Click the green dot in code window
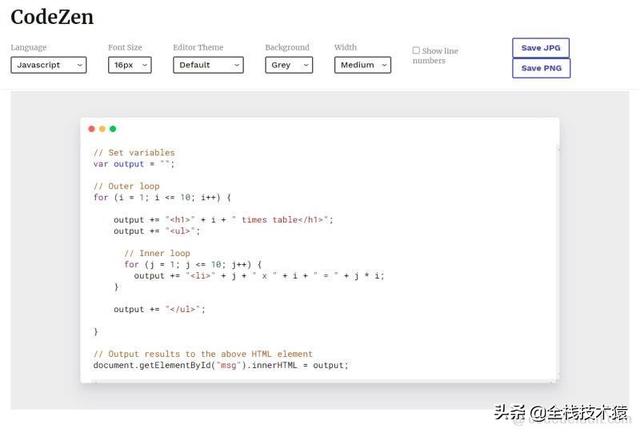 [113, 129]
